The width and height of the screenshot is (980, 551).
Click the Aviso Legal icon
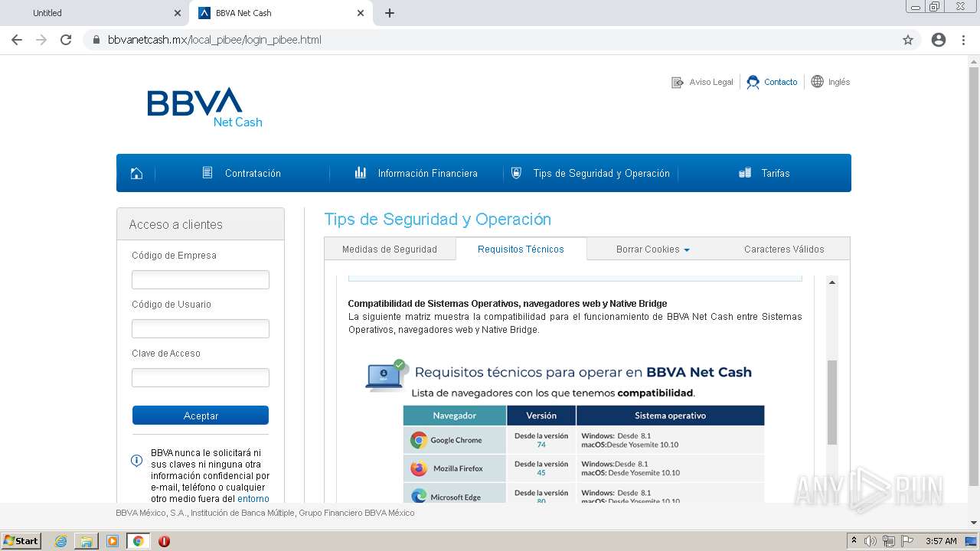tap(678, 82)
